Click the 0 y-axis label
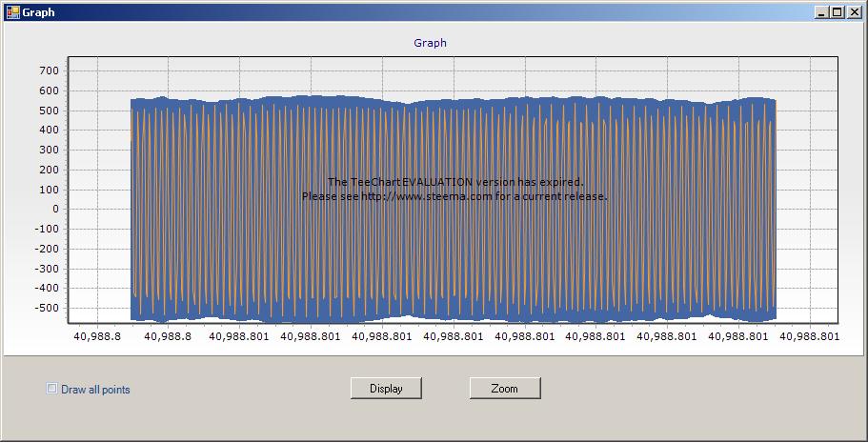 pos(55,210)
